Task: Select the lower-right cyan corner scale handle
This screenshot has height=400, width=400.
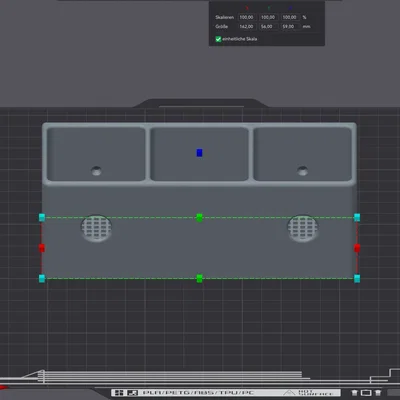Action: point(357,278)
